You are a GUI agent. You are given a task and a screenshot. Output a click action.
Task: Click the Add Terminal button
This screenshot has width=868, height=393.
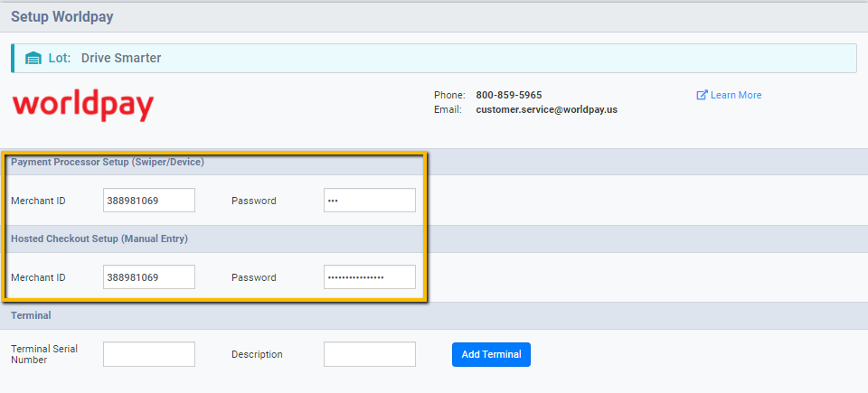(491, 354)
